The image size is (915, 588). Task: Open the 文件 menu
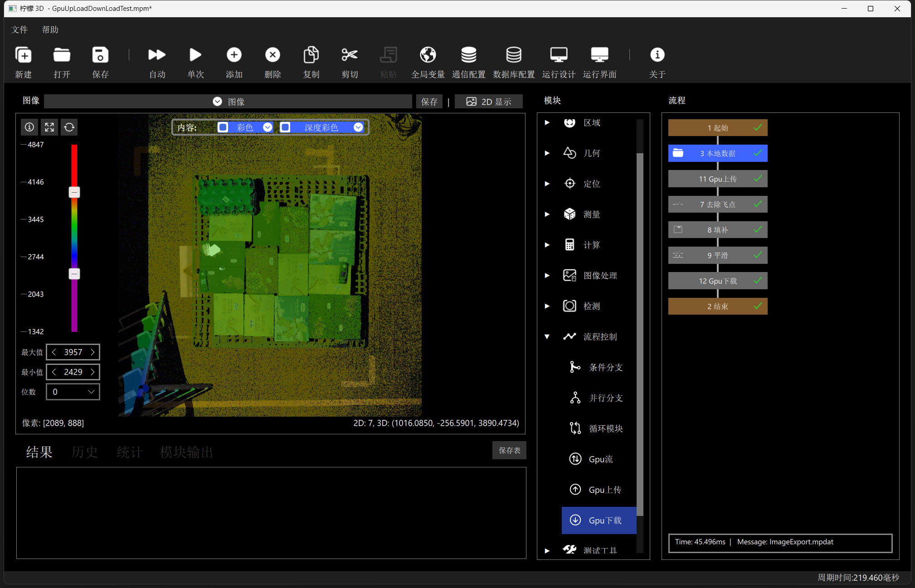coord(19,29)
